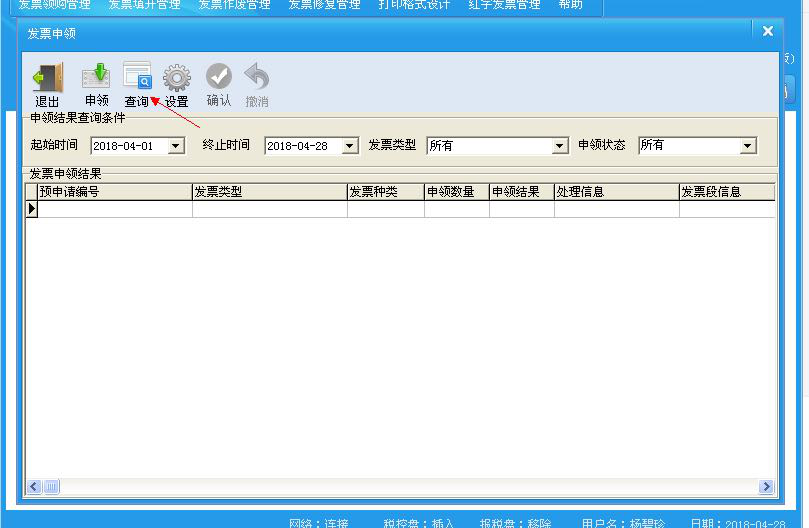809x528 pixels.
Task: Run a search with the 查询 icon
Action: point(137,79)
